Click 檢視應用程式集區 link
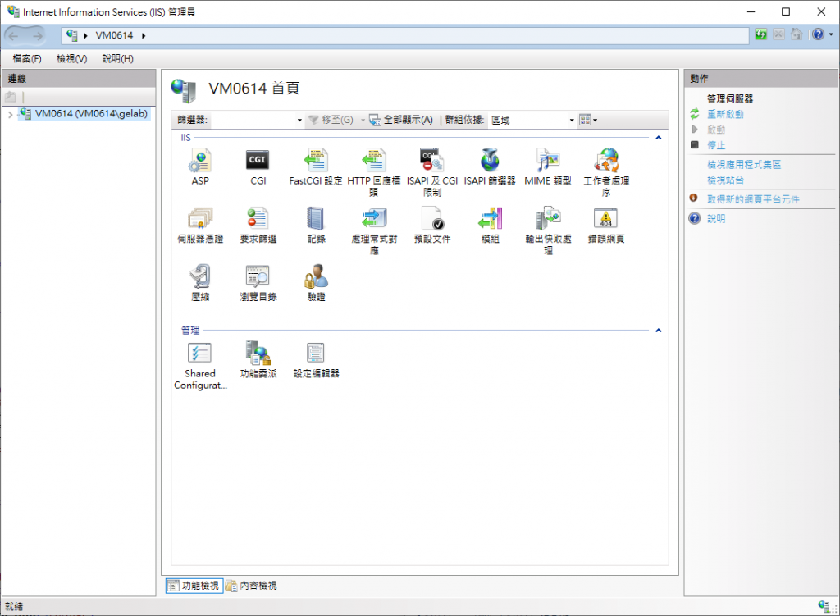The image size is (840, 616). click(743, 164)
